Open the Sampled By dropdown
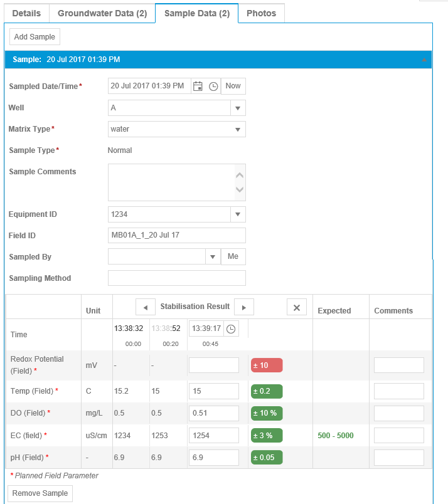The image size is (448, 504). (213, 256)
